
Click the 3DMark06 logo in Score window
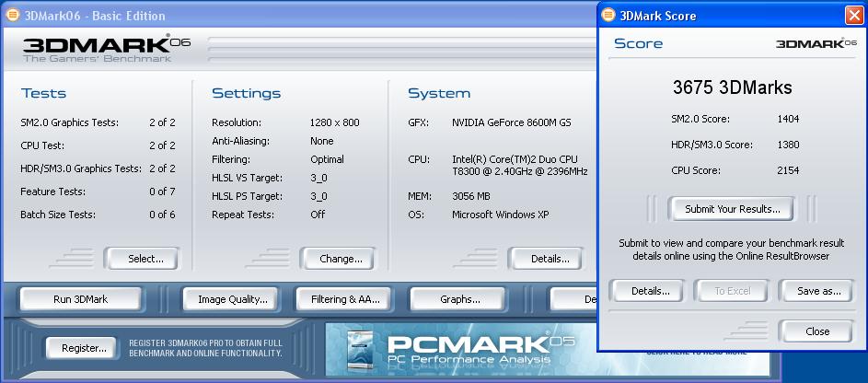817,42
